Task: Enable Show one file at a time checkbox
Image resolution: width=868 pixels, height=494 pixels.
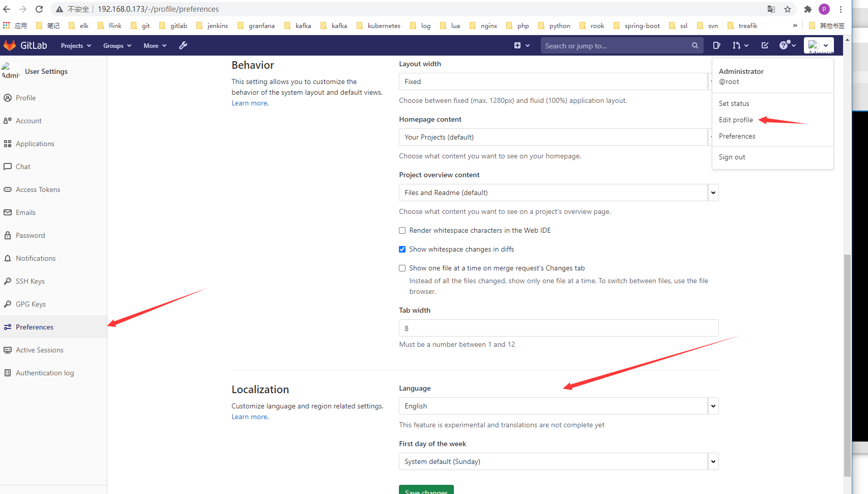Action: click(x=402, y=268)
